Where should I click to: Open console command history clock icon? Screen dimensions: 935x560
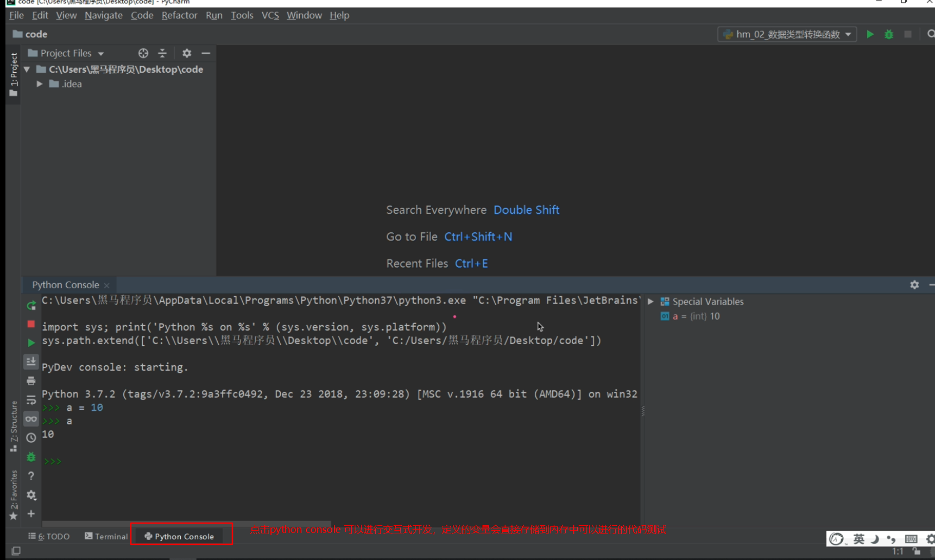point(31,438)
